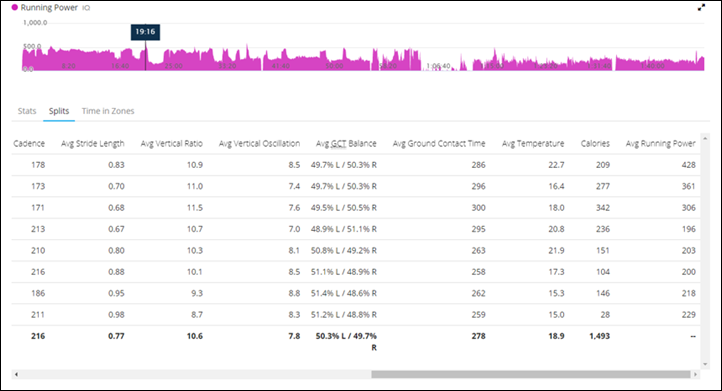Click the vertical scrollbar down arrow
This screenshot has width=722, height=391.
pyautogui.click(x=705, y=364)
